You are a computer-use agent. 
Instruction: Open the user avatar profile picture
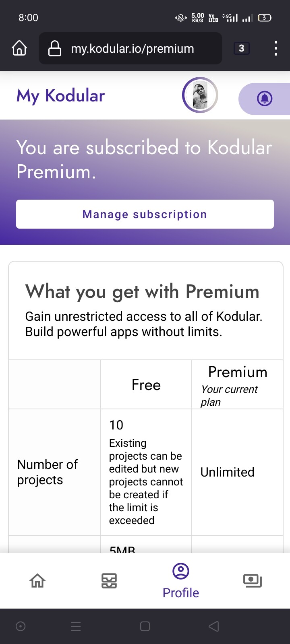(x=200, y=95)
